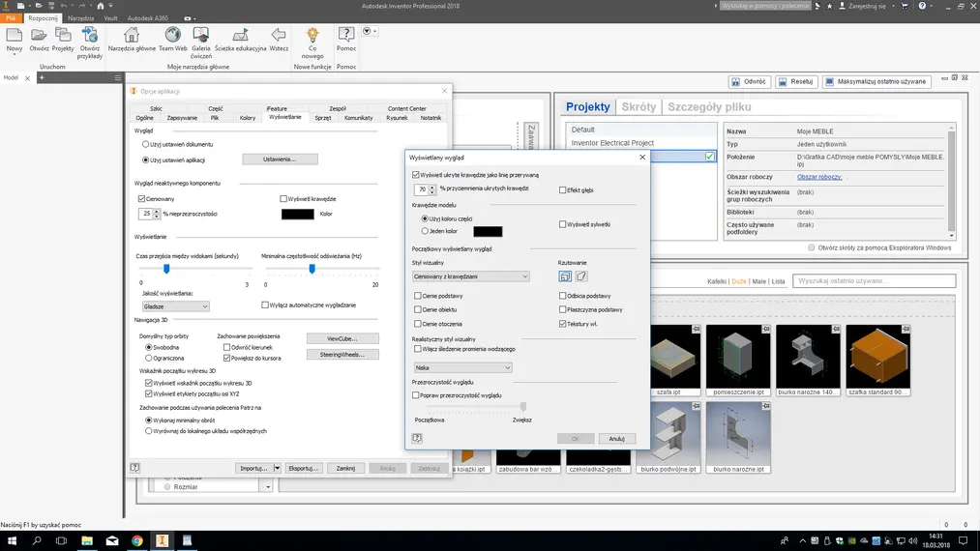Open Galeria ćwiczeń from the ribbon

(201, 37)
